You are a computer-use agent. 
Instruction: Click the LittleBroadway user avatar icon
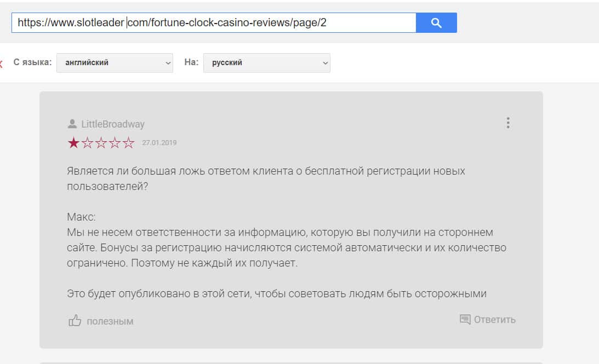(x=72, y=124)
